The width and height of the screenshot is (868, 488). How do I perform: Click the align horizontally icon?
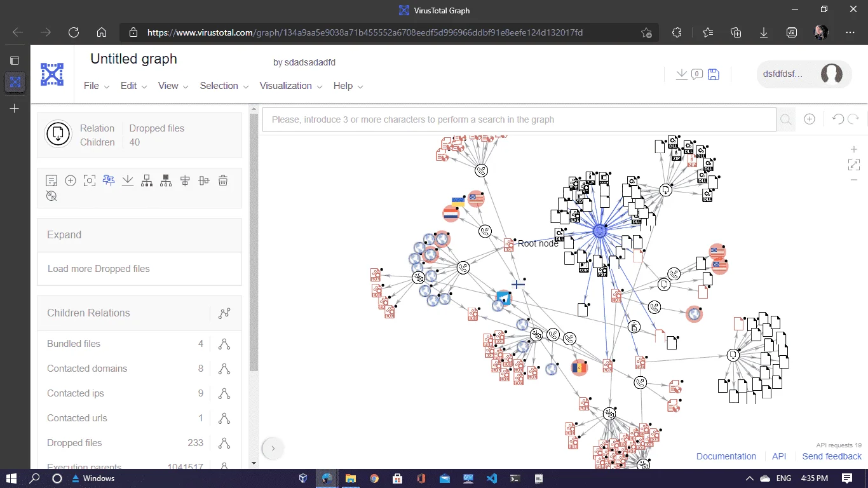point(185,181)
